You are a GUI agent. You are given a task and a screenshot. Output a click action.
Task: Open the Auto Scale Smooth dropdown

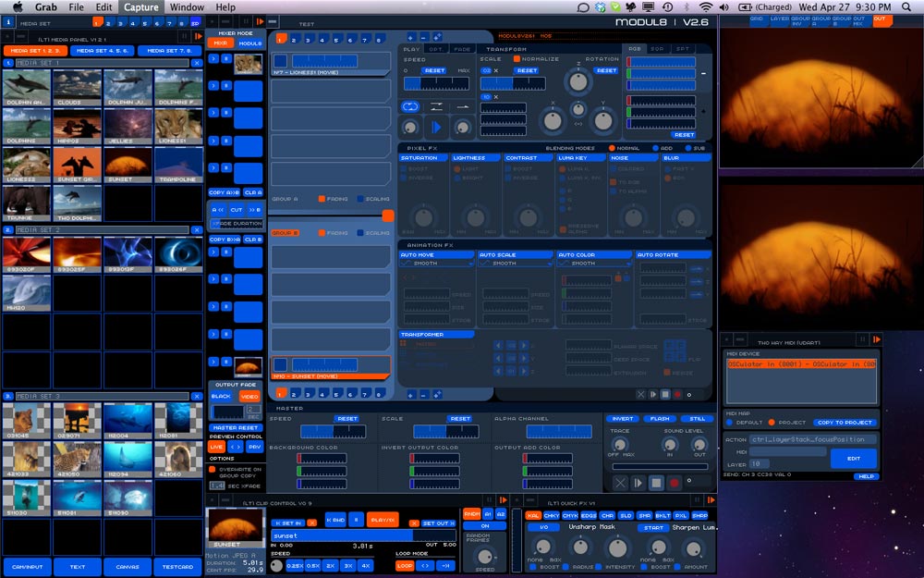515,264
